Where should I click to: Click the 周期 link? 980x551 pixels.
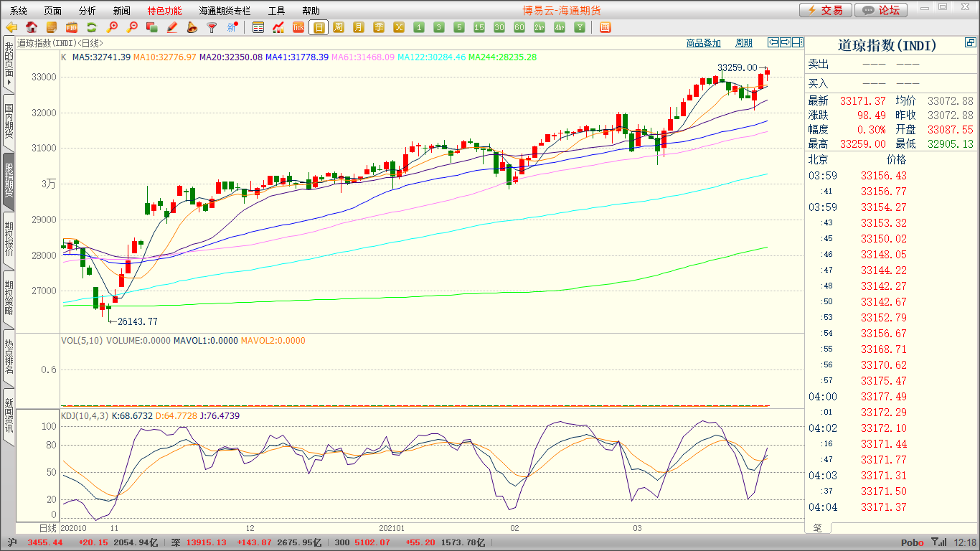744,43
